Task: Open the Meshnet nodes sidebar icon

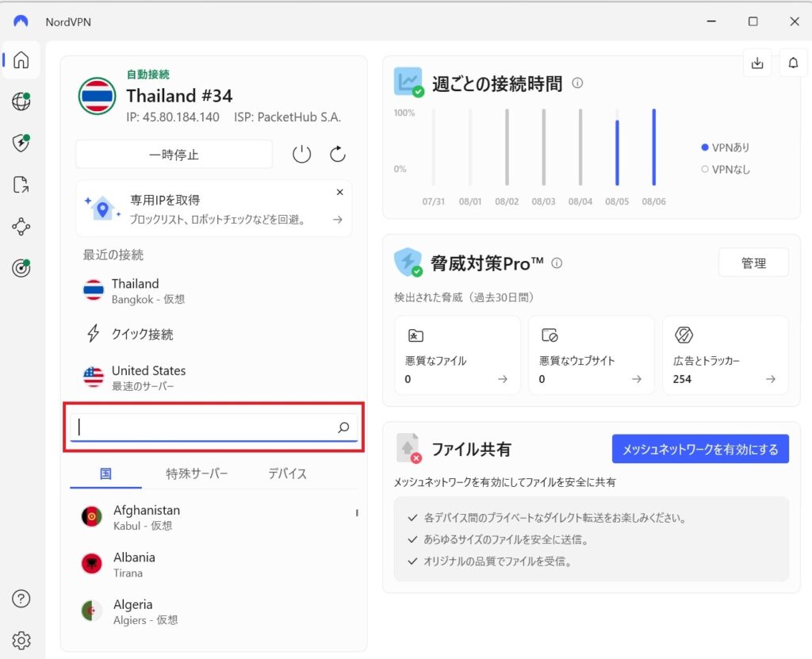Action: click(21, 226)
